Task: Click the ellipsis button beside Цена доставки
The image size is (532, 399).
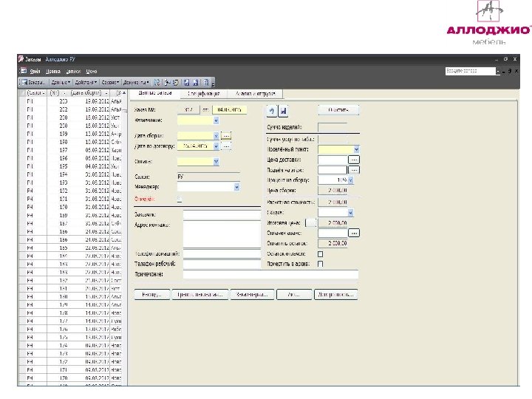Action: 354,160
